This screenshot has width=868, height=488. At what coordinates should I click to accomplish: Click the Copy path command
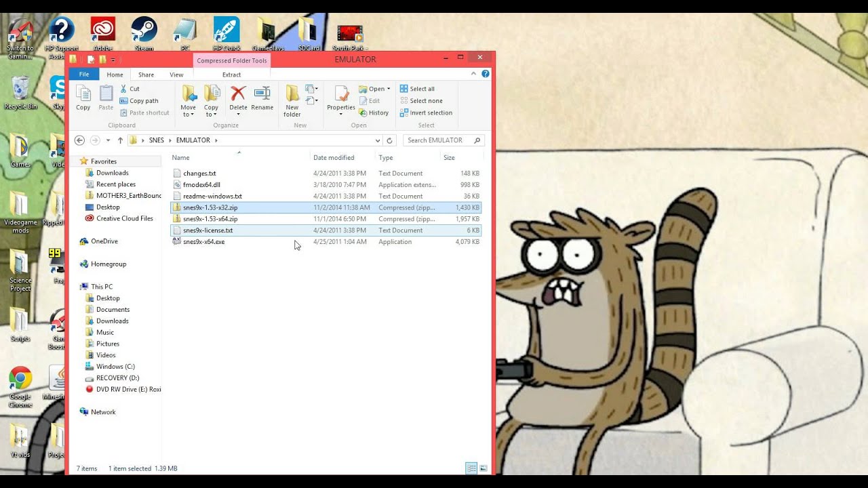[x=139, y=101]
